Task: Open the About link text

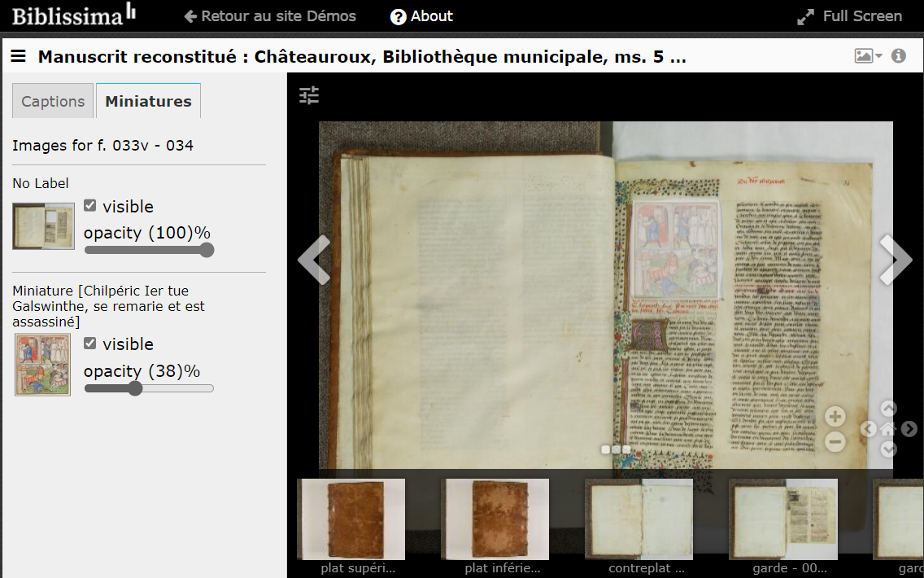Action: coord(432,16)
